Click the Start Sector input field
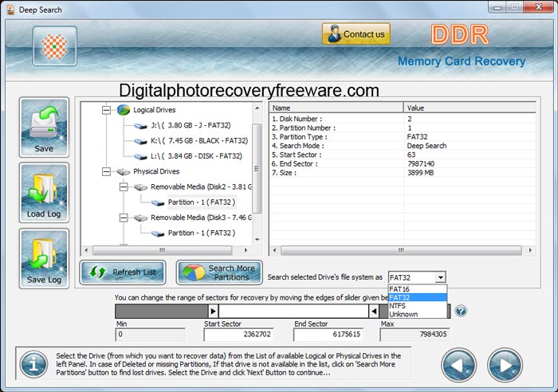 tap(238, 335)
